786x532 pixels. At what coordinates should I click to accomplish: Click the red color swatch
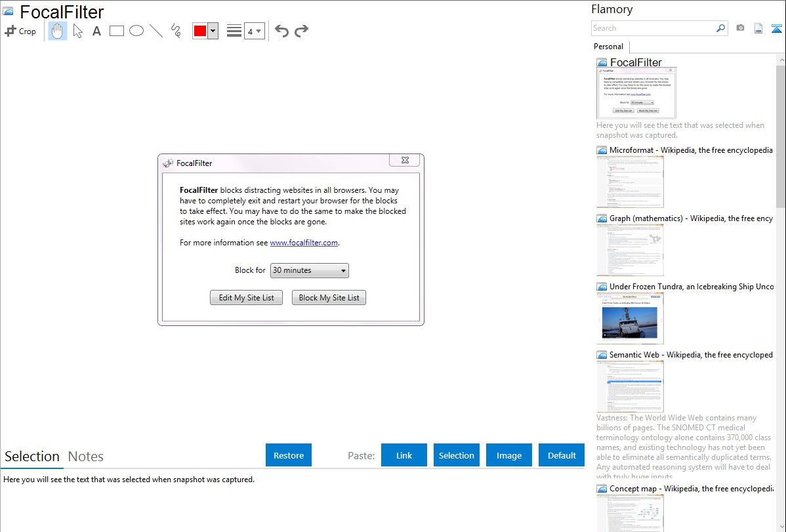[200, 31]
